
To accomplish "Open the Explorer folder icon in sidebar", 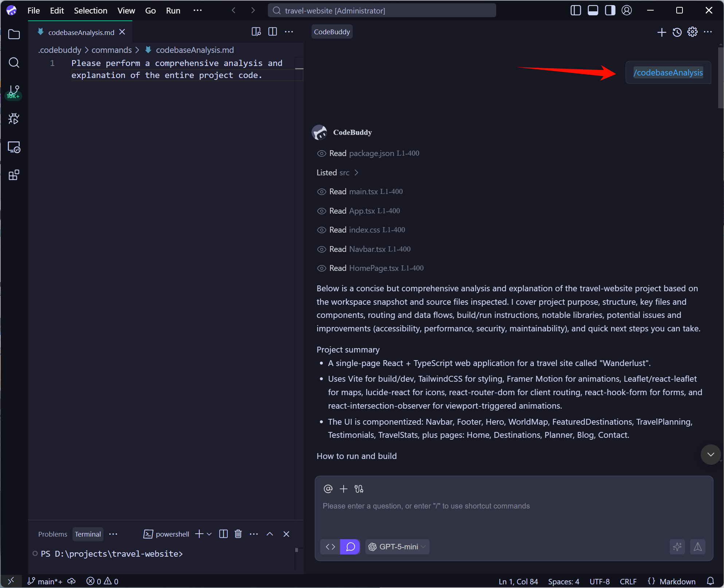I will pyautogui.click(x=14, y=35).
